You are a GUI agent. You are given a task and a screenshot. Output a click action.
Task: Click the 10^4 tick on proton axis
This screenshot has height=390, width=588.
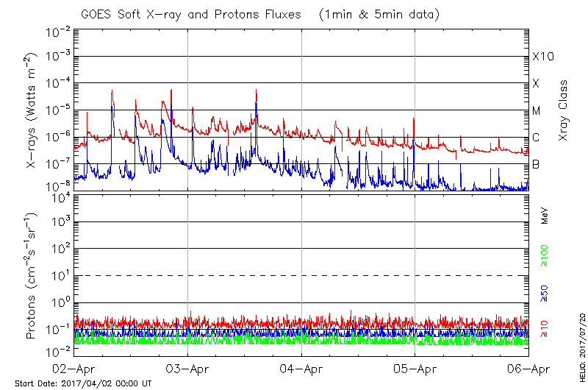tap(60, 196)
